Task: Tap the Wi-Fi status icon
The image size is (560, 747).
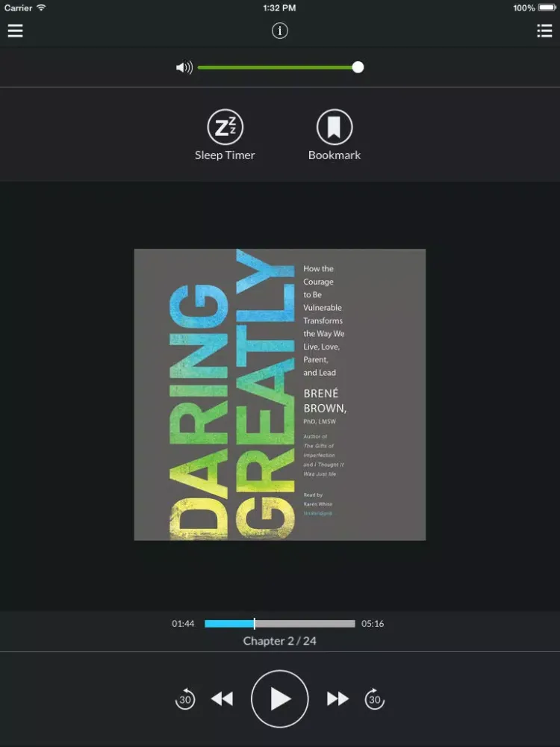Action: coord(41,7)
